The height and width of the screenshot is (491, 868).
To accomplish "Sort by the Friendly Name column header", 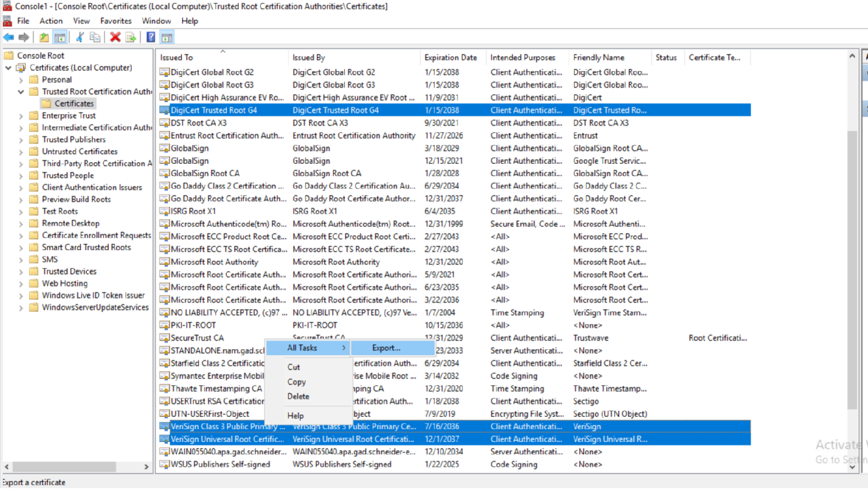I will click(x=610, y=57).
